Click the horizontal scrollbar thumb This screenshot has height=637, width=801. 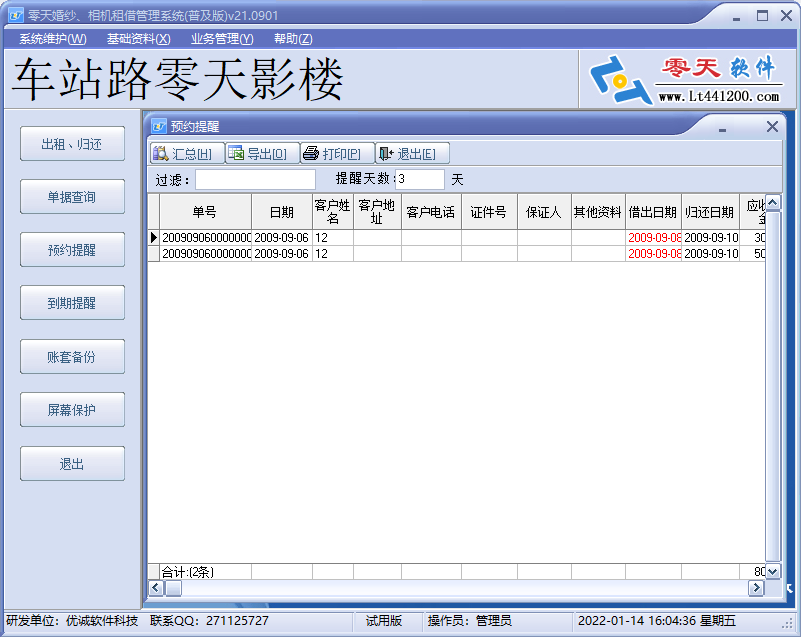click(173, 588)
